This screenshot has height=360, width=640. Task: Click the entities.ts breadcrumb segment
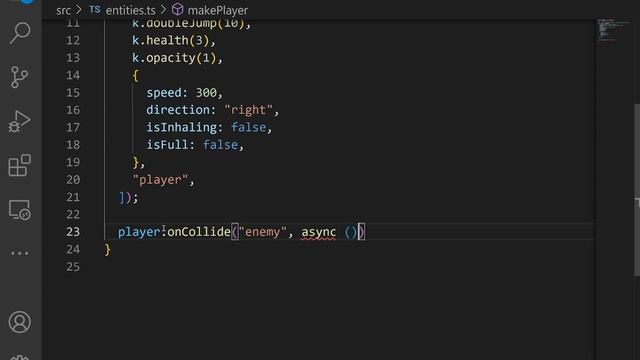point(131,10)
